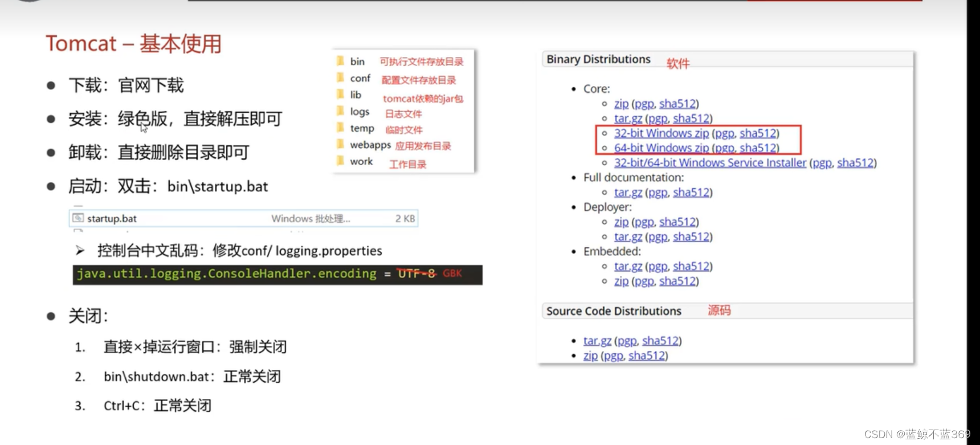Click the '下载：官网下载' bullet

point(126,85)
